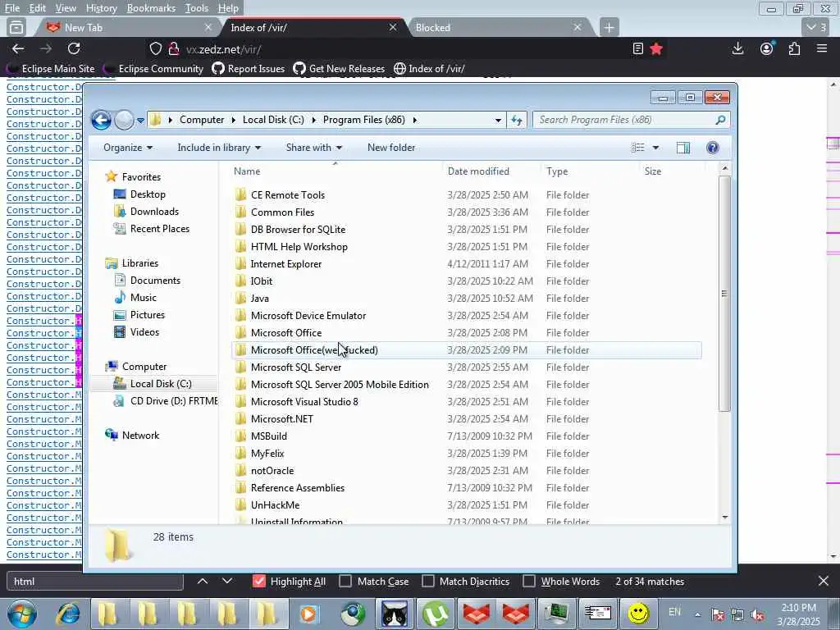This screenshot has width=840, height=630.
Task: Launch Internet Explorer from taskbar
Action: (x=69, y=614)
